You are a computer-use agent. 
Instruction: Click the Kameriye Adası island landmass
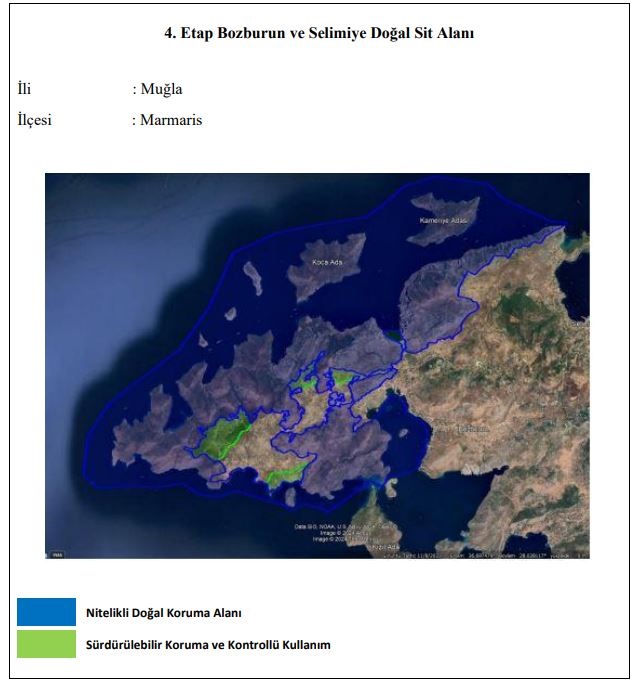pyautogui.click(x=440, y=205)
